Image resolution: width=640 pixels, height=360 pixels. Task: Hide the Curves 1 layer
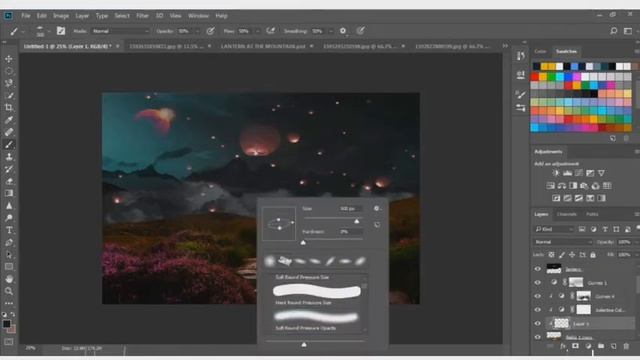point(538,282)
